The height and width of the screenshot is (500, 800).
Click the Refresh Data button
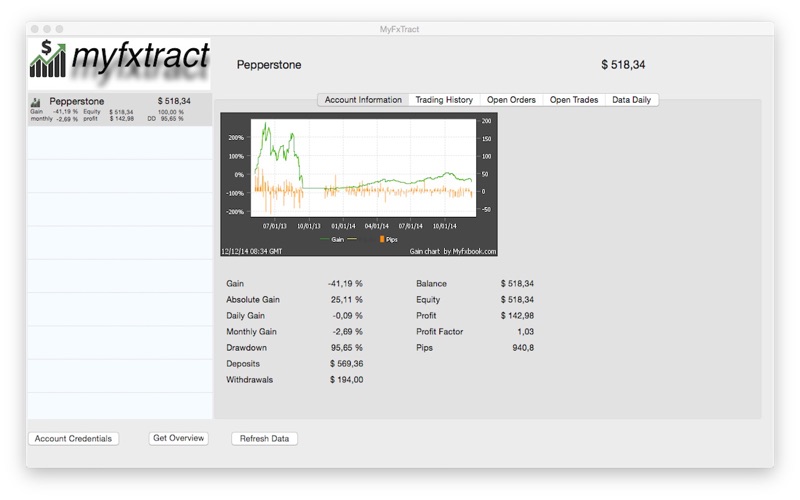tap(264, 439)
